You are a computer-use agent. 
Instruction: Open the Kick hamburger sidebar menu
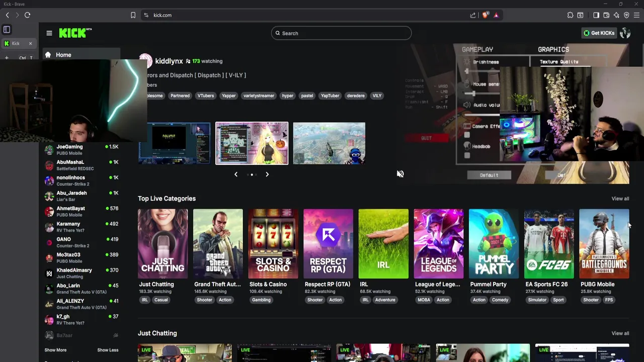tap(49, 33)
